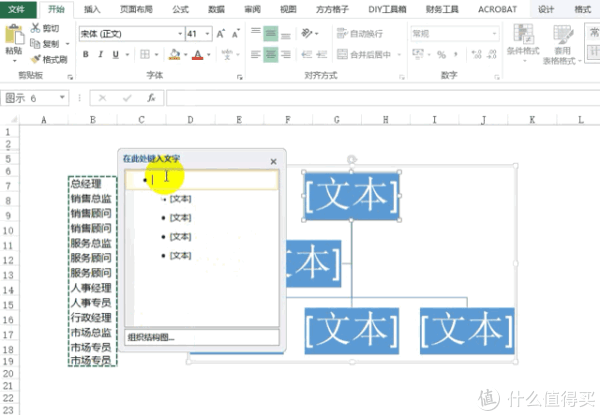
Task: Switch to the Formulas (公式) tab
Action: point(180,9)
